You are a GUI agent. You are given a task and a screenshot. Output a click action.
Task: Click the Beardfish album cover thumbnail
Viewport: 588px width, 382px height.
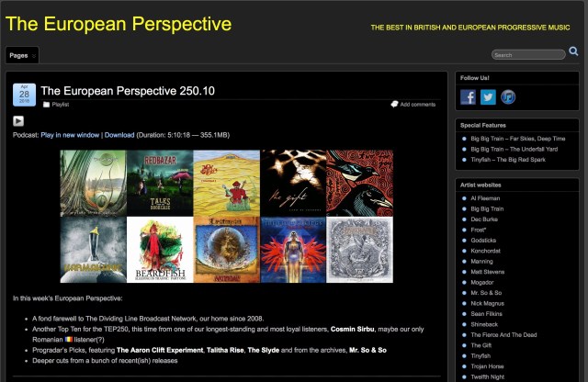pyautogui.click(x=159, y=249)
